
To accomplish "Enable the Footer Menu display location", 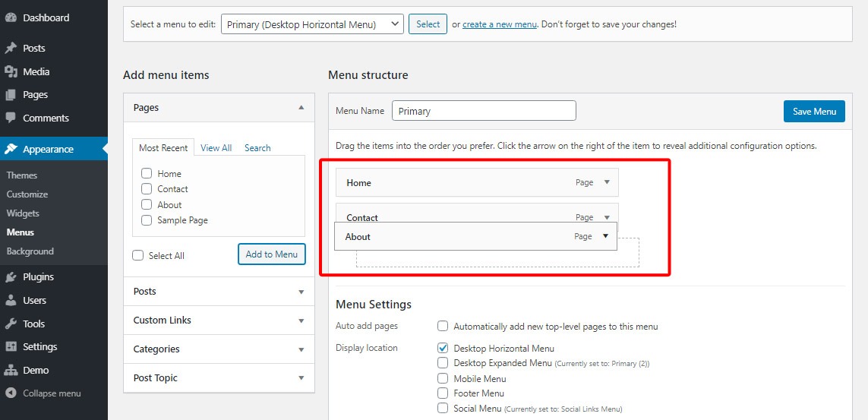I will pyautogui.click(x=443, y=393).
